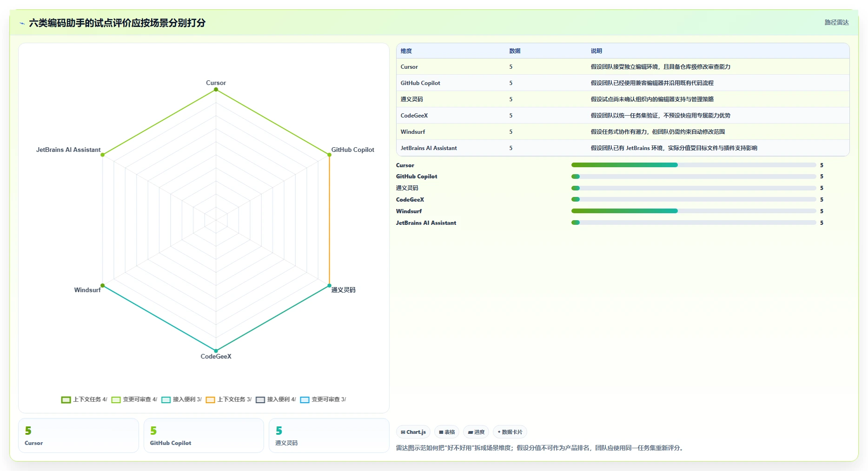Click the GitHub Copilot axis label on radar
The image size is (868, 471).
[x=352, y=150]
